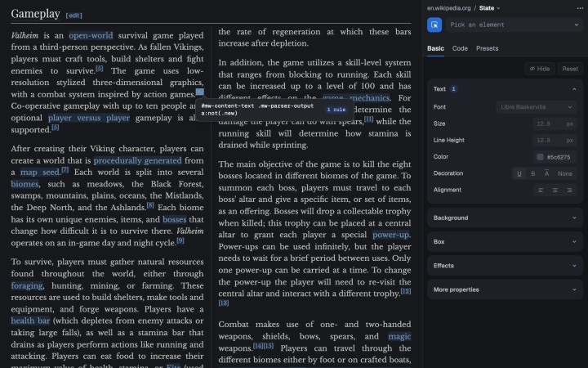Align text to the right
This screenshot has width=588, height=368.
tap(569, 190)
